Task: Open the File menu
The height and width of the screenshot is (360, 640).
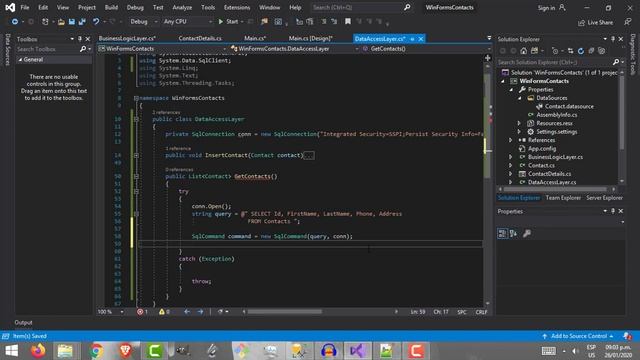Action: tap(25, 7)
